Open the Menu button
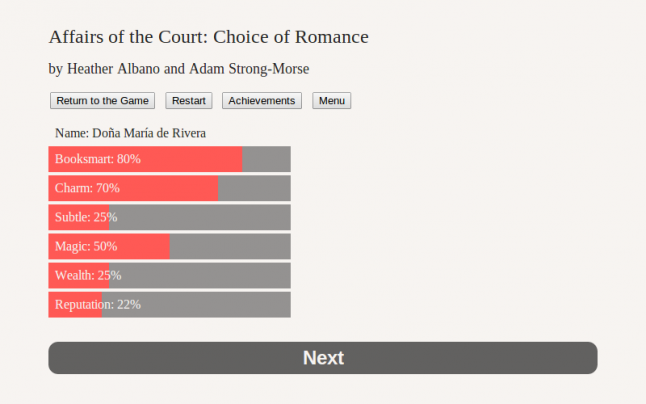Screen dimensions: 646x404 click(331, 101)
